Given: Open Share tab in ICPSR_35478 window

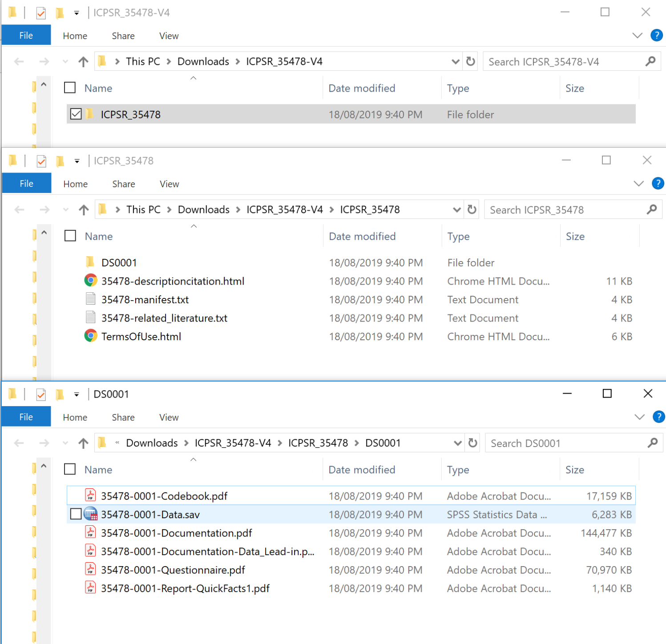Looking at the screenshot, I should pyautogui.click(x=123, y=184).
